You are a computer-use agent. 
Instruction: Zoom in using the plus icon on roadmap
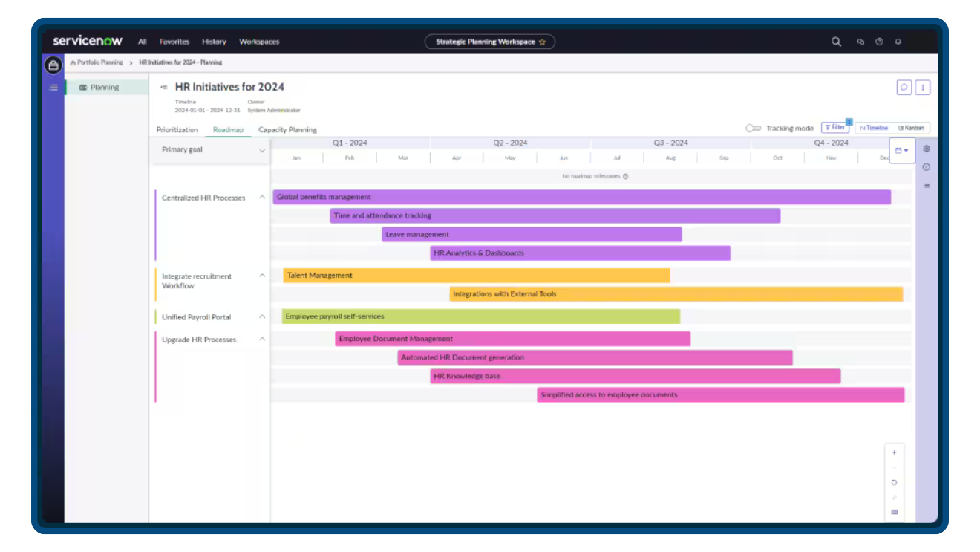(894, 452)
